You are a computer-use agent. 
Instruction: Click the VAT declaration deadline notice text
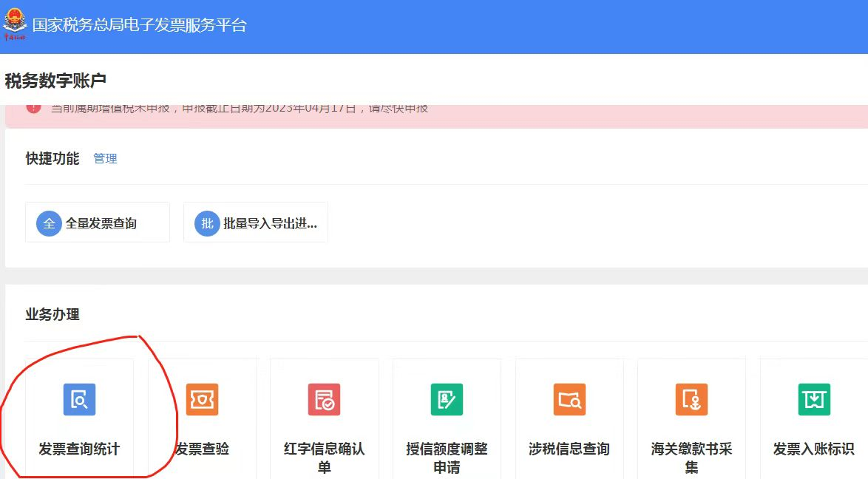pyautogui.click(x=240, y=109)
